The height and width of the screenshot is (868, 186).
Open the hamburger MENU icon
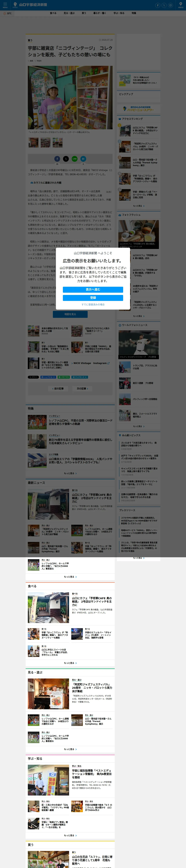pos(5,5)
